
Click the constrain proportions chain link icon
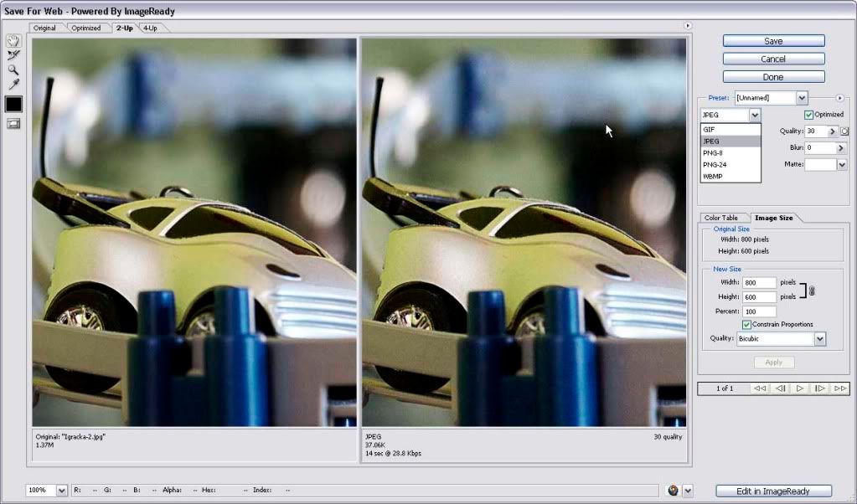812,291
